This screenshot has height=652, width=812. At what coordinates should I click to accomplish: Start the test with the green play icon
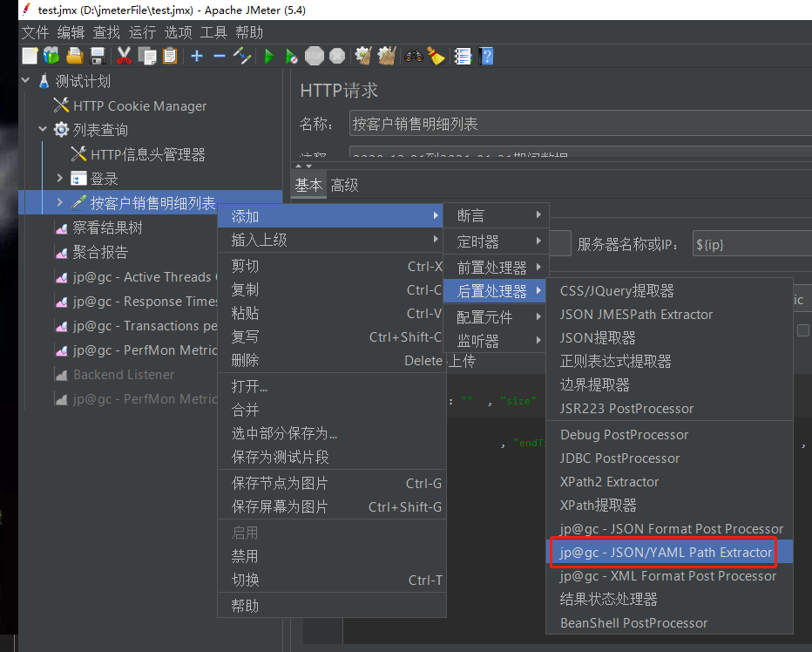(x=268, y=56)
